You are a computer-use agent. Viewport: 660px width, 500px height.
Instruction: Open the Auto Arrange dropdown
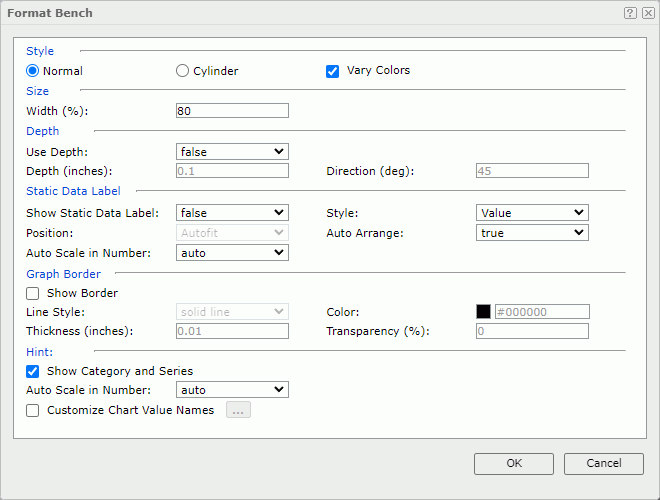click(532, 233)
